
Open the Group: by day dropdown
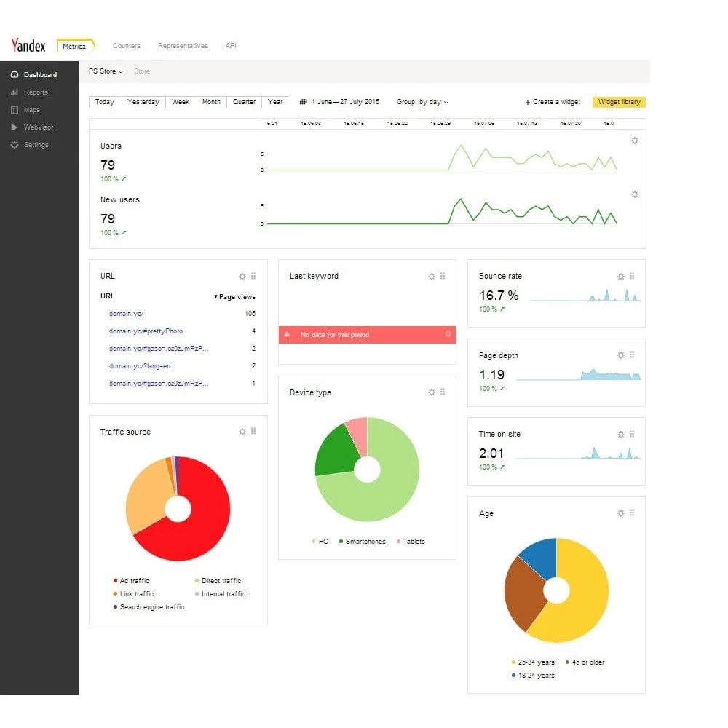click(422, 102)
